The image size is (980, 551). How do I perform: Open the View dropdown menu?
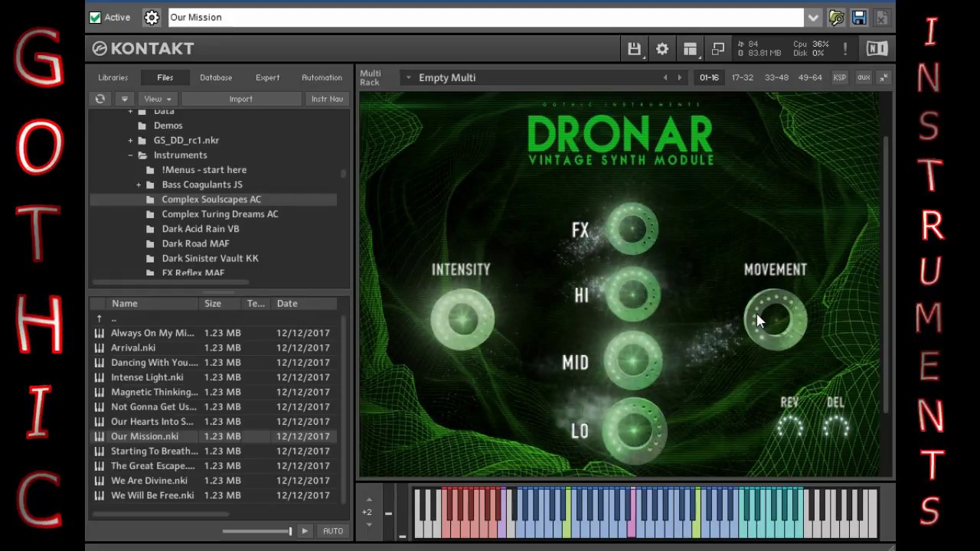coord(158,99)
